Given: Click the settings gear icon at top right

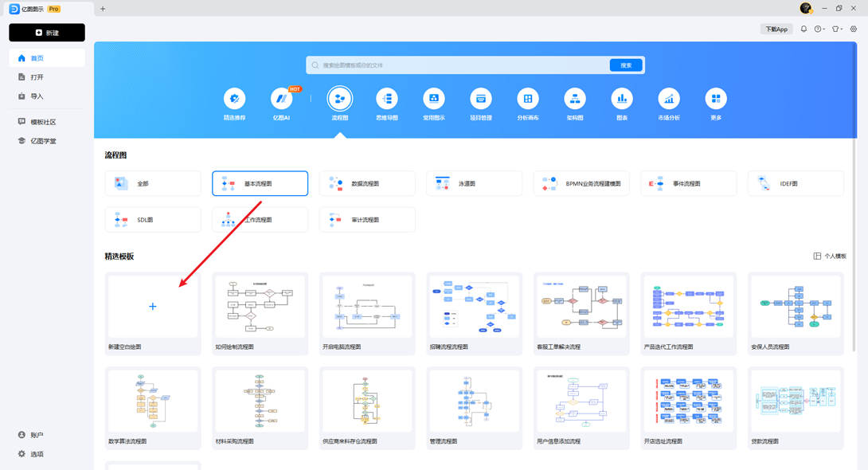Looking at the screenshot, I should [x=854, y=29].
